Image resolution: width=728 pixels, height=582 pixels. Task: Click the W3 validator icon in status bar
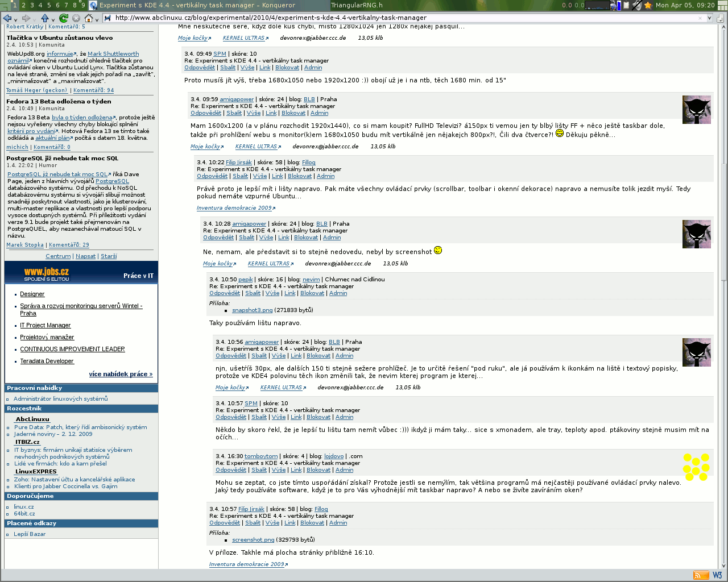[717, 575]
